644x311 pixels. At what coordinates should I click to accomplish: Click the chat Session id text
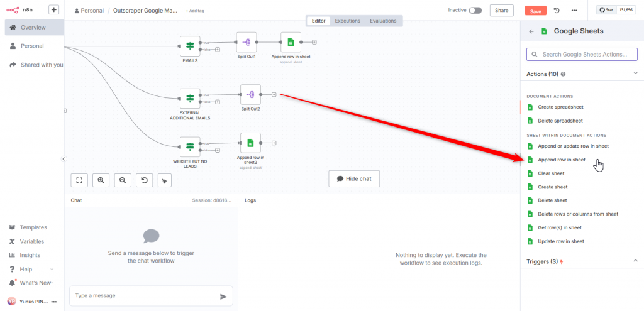[211, 200]
